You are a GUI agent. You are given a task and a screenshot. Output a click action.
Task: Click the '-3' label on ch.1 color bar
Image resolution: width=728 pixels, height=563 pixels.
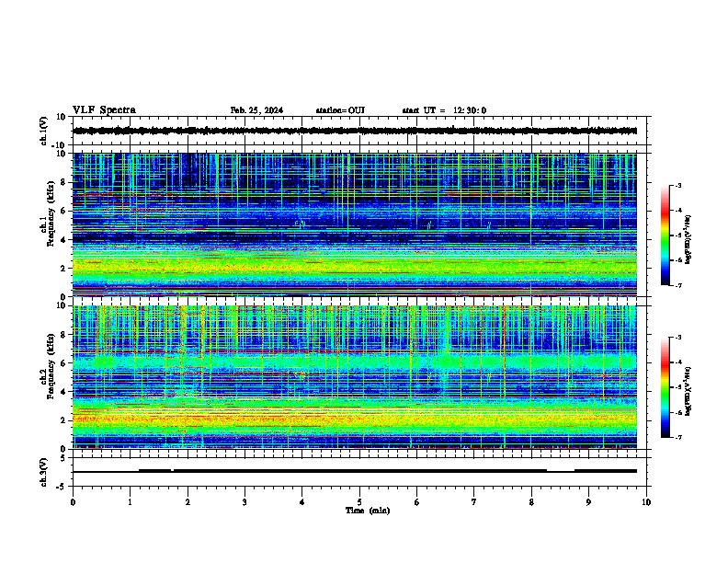677,185
